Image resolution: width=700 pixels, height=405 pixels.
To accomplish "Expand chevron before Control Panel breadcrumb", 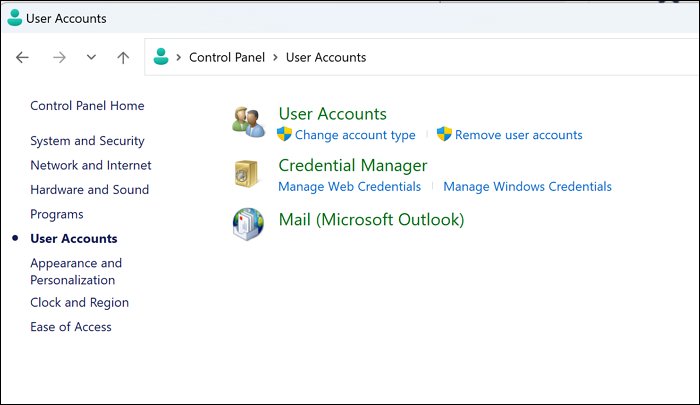I will [x=178, y=58].
